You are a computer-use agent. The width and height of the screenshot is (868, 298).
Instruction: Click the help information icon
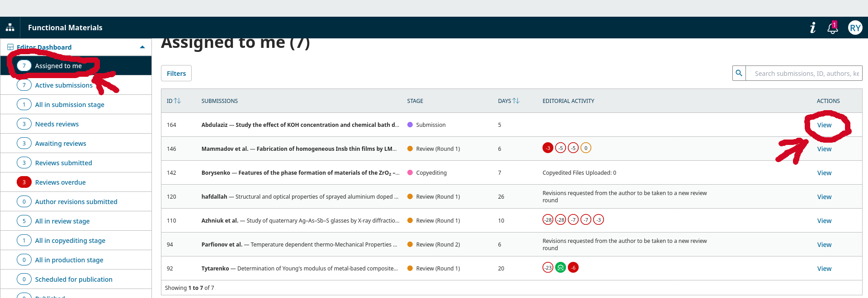coord(812,28)
